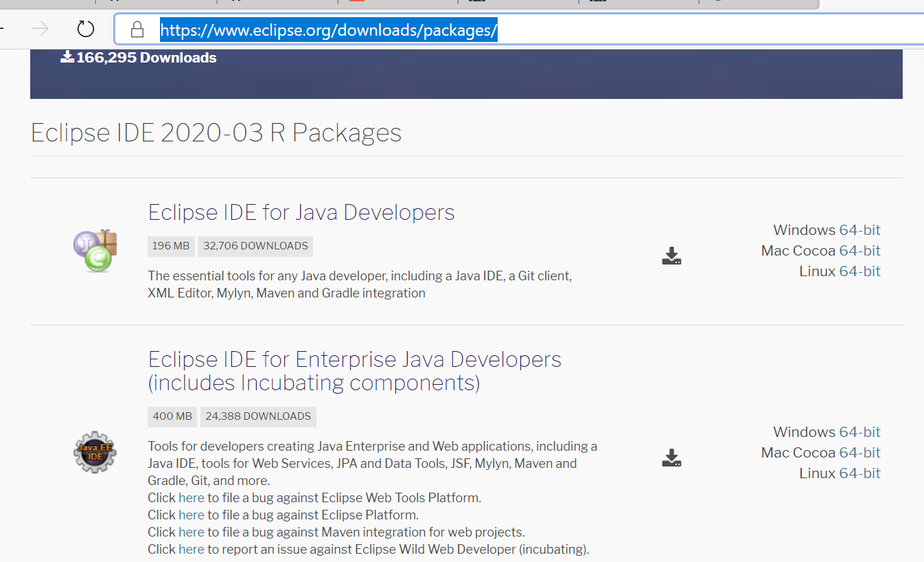Viewport: 924px width, 562px height.
Task: Open the Mac Cocoa 64-bit download for Java Developers
Action: point(859,250)
